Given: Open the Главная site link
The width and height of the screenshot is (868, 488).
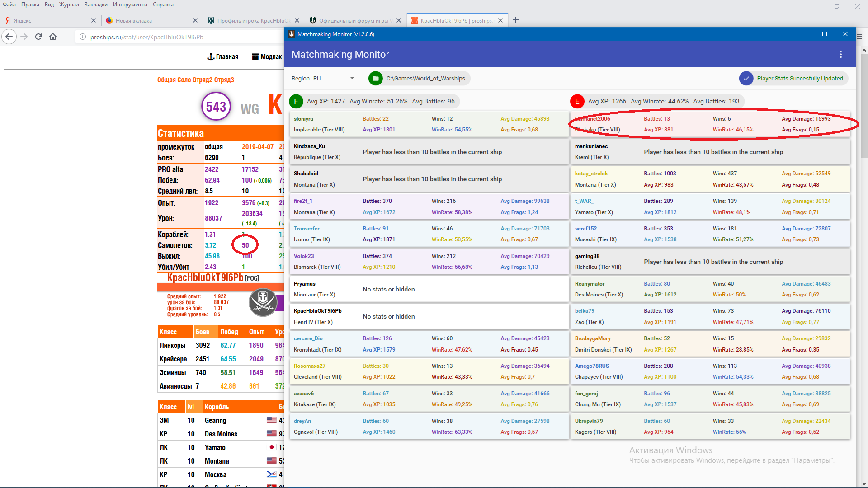Looking at the screenshot, I should [222, 57].
